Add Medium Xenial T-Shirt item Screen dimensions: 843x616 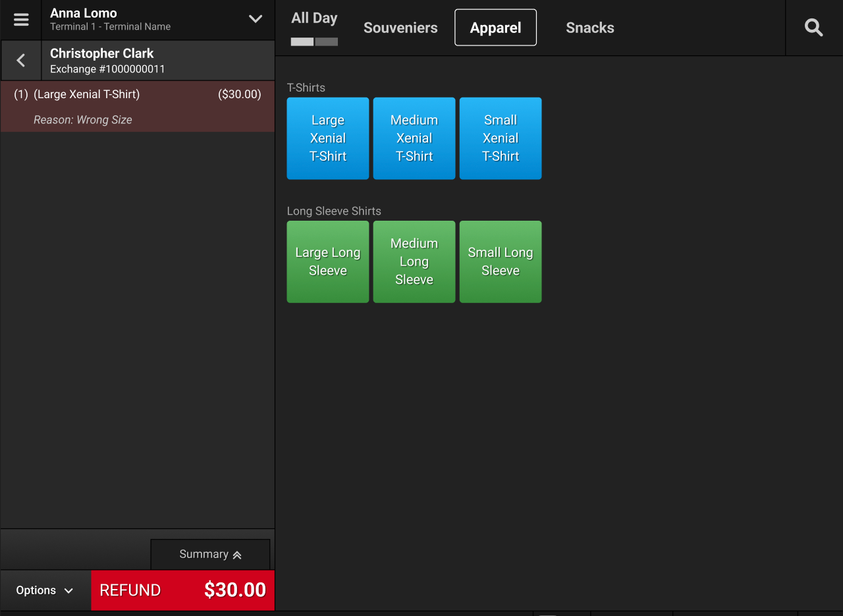click(x=414, y=138)
